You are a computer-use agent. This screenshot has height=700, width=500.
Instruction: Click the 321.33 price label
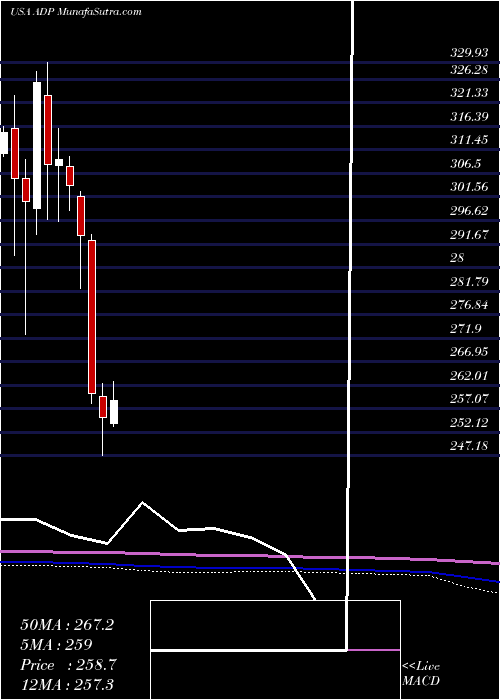tap(469, 93)
